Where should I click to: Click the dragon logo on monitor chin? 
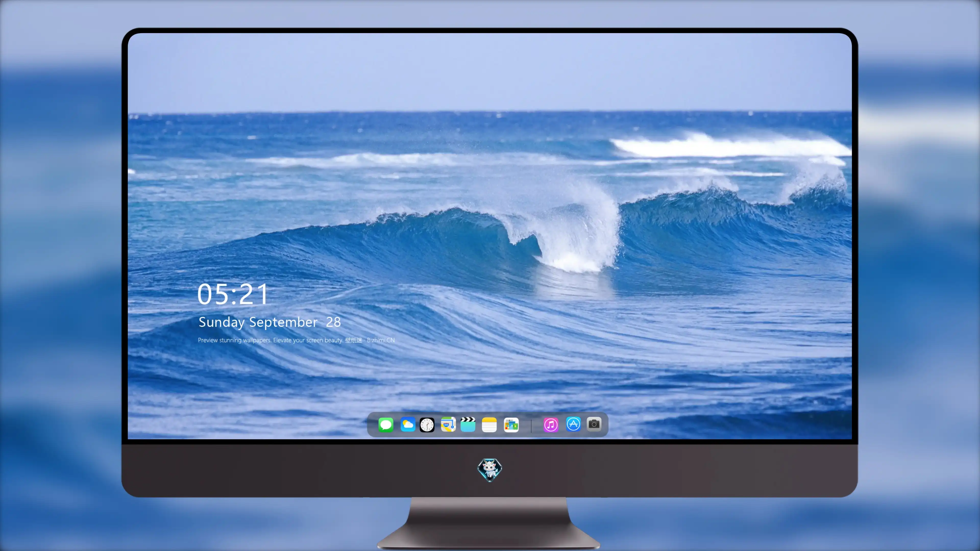[490, 470]
